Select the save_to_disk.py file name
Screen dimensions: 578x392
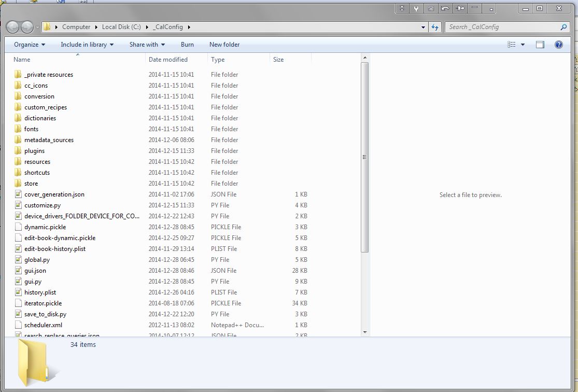point(45,314)
